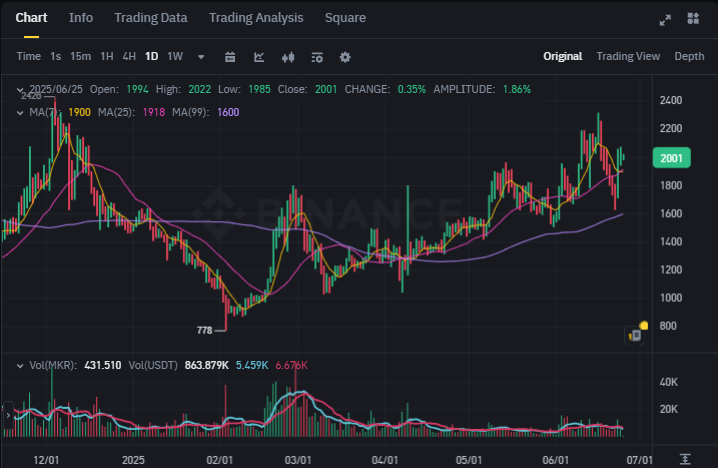
Task: Switch to Trading View chart mode
Action: click(x=628, y=56)
